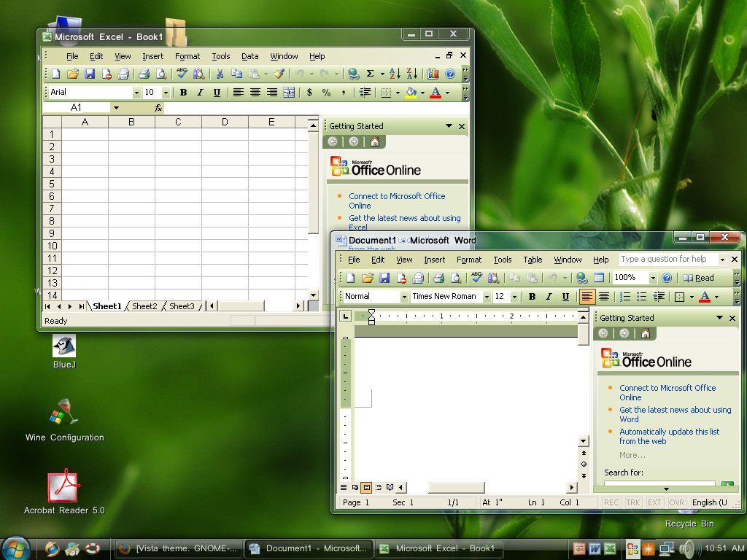Toggle Center alignment in Word toolbar

coord(604,297)
